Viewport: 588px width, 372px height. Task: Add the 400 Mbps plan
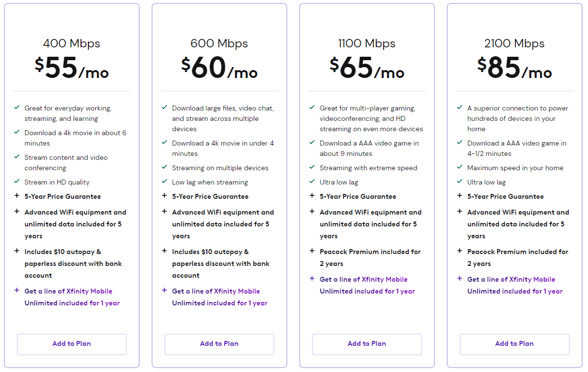pos(72,344)
